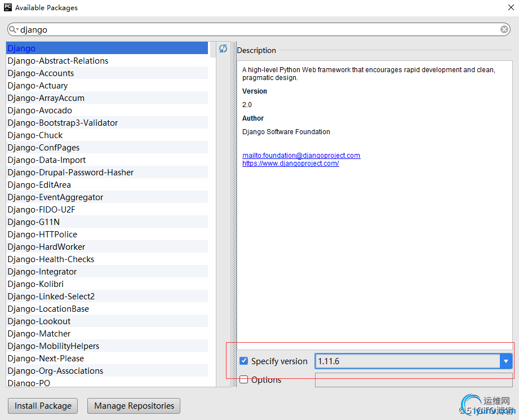Click the Manage Repositories button
Viewport: 519px width, 420px height.
pos(134,406)
